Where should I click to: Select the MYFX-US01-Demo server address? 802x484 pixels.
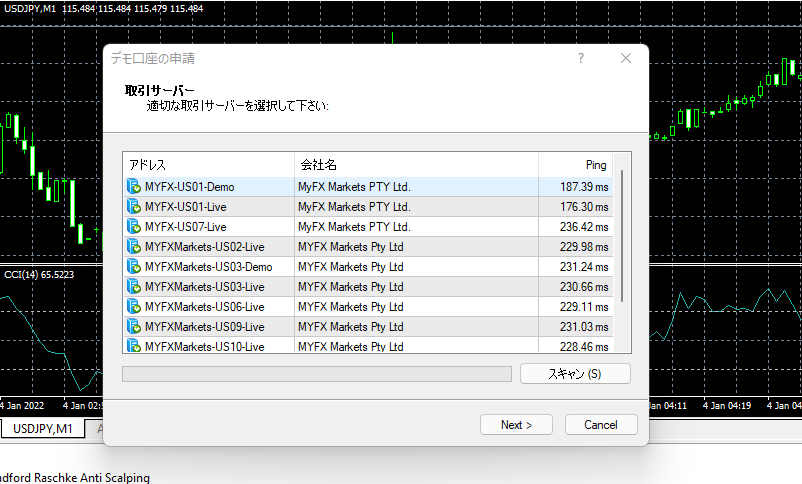tap(189, 187)
